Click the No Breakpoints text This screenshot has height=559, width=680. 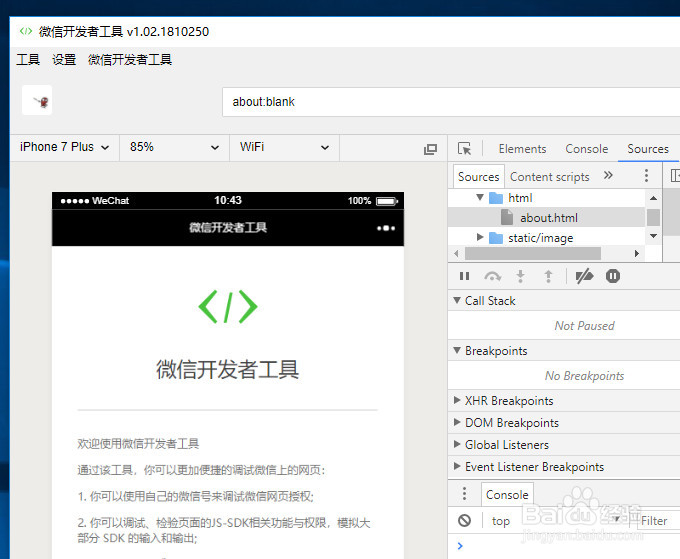point(584,376)
